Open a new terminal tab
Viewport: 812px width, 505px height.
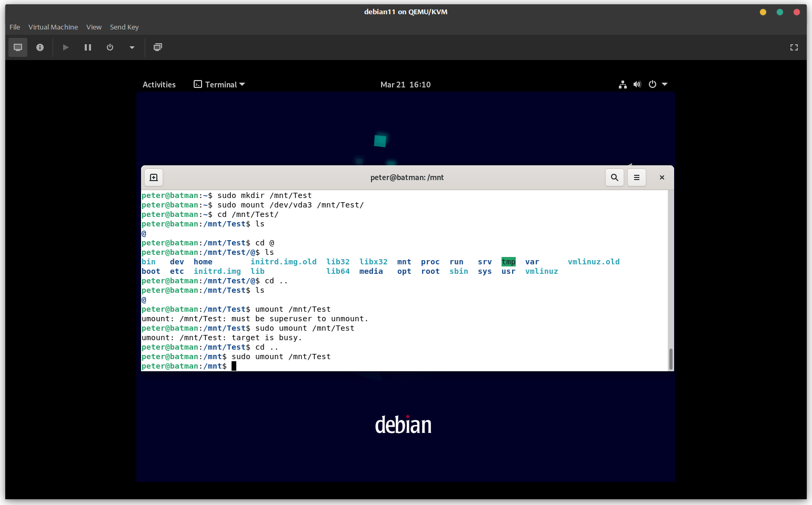point(154,177)
